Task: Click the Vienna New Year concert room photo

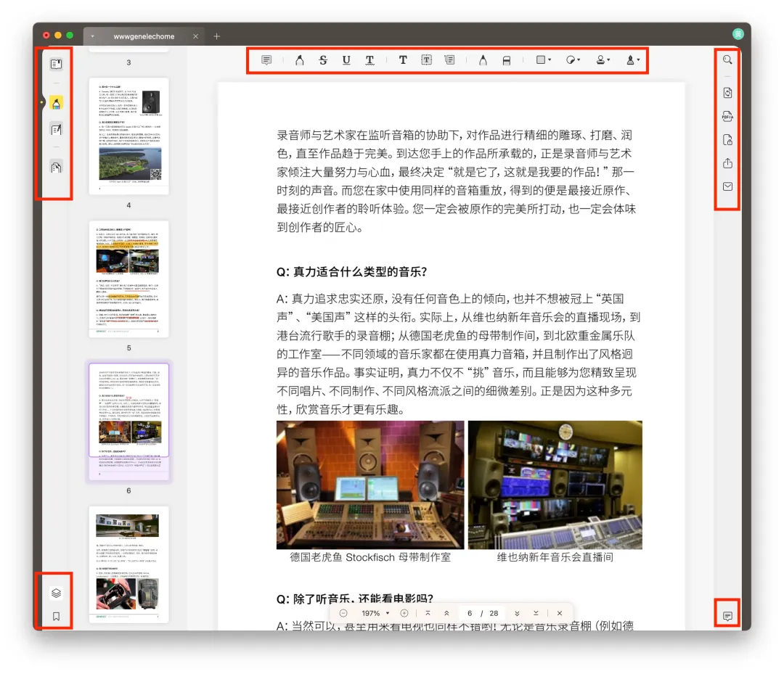Action: click(555, 485)
